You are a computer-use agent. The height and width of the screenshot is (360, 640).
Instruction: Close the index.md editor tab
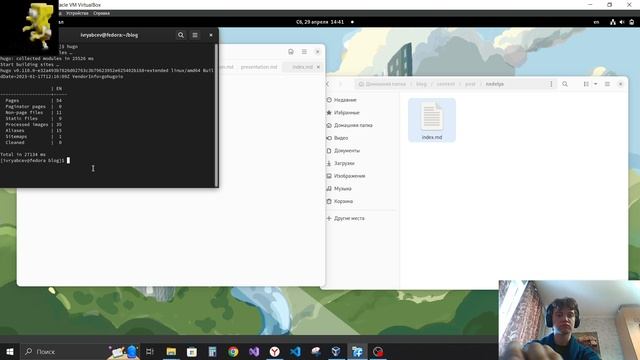318,67
